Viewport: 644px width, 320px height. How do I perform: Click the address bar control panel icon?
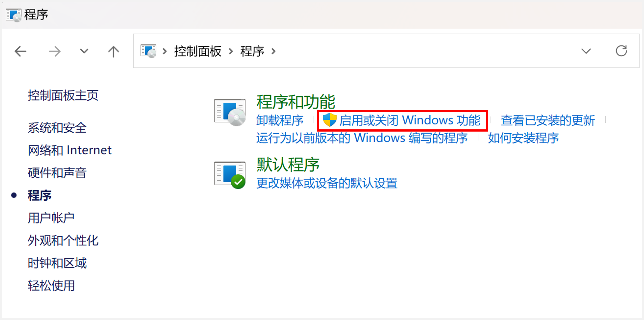coord(149,51)
